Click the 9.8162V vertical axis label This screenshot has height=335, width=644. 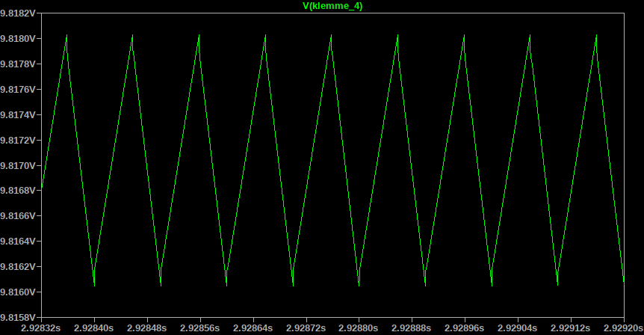point(18,266)
